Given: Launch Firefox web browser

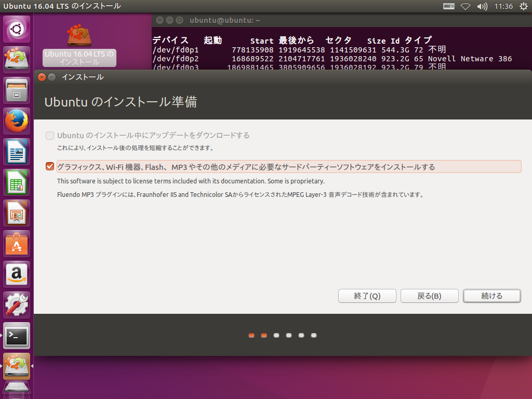Looking at the screenshot, I should 17,121.
